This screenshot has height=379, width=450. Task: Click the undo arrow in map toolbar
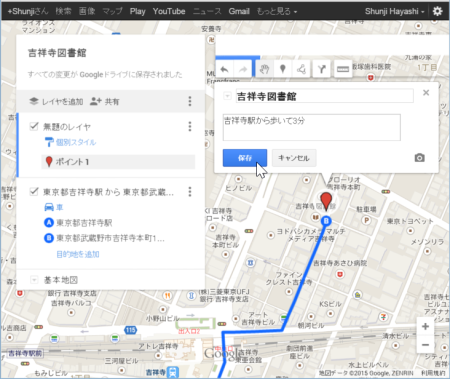tap(224, 69)
